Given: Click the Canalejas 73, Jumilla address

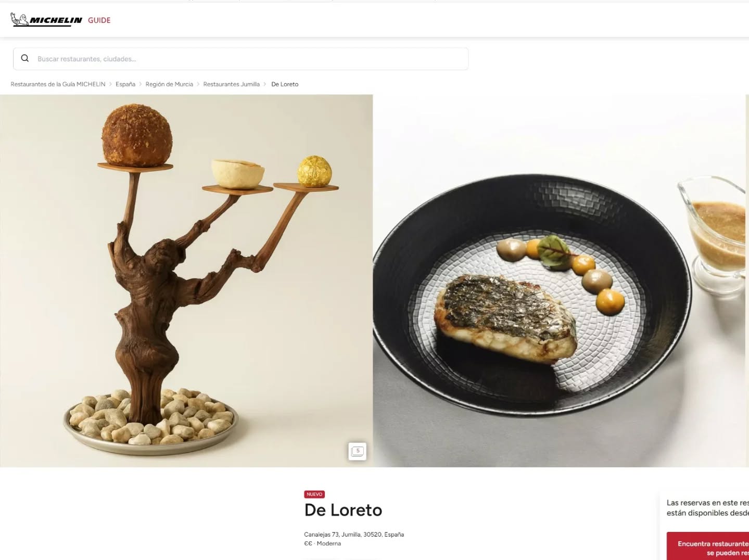Looking at the screenshot, I should 354,534.
